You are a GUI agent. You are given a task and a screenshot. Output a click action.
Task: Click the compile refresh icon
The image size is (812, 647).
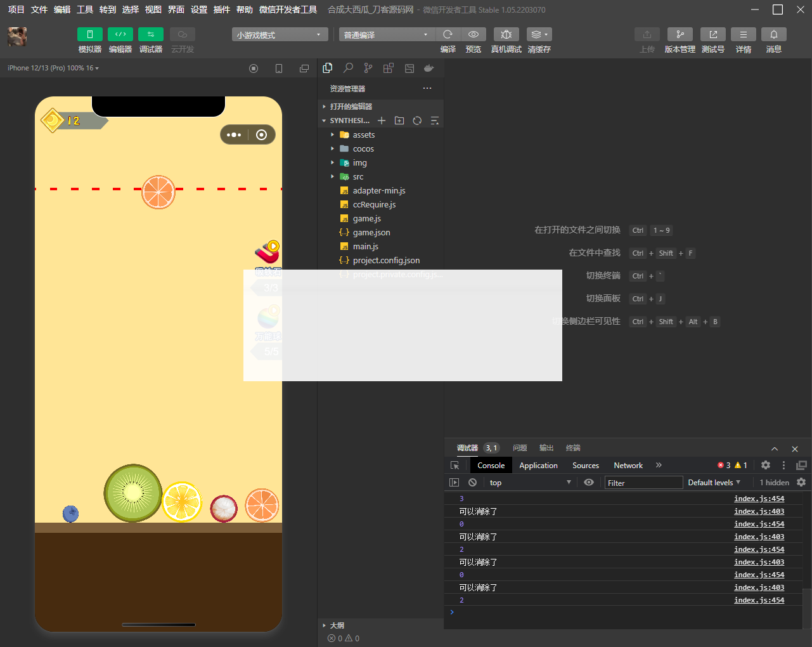click(x=448, y=34)
